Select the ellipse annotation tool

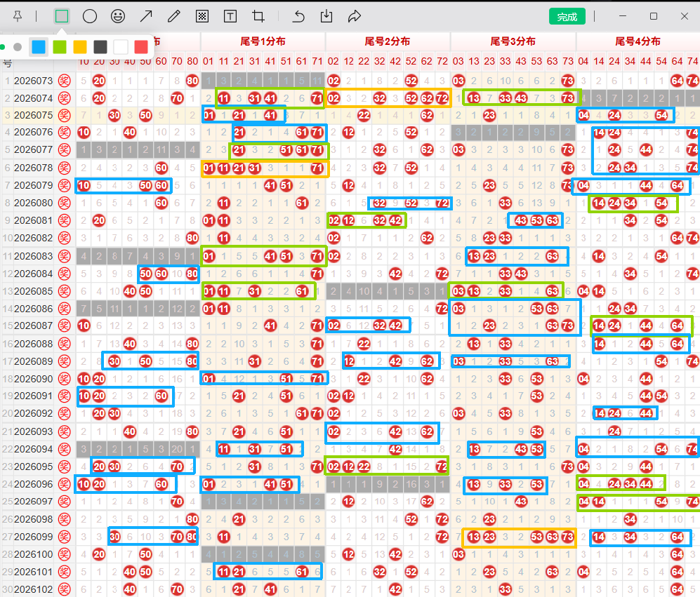(90, 17)
